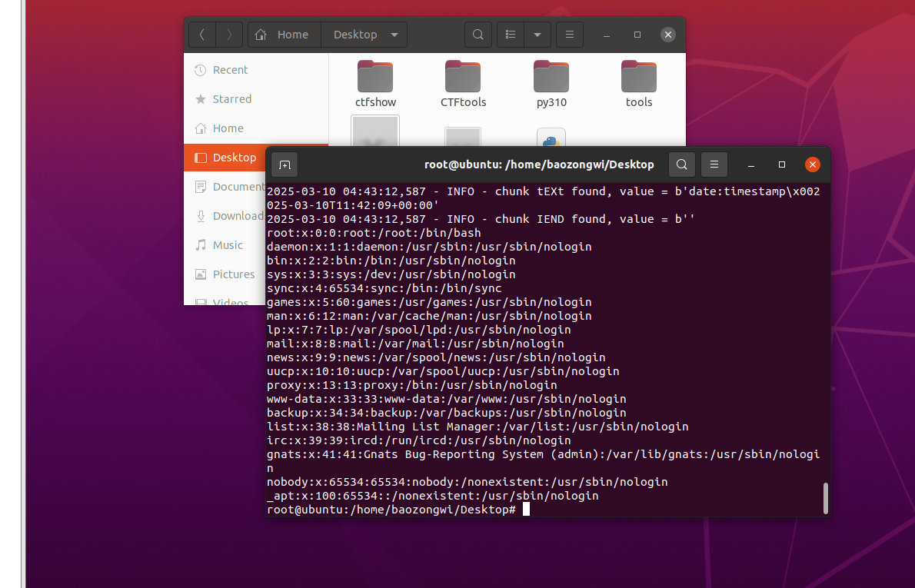
Task: Open the CTFtools folder
Action: [x=463, y=83]
